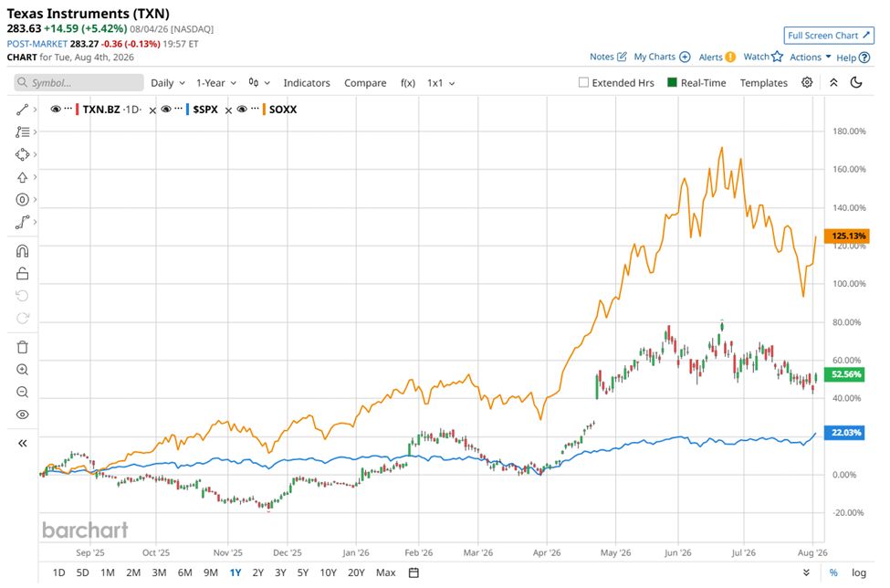Expand the shapes tool submenu arrow

tap(36, 154)
